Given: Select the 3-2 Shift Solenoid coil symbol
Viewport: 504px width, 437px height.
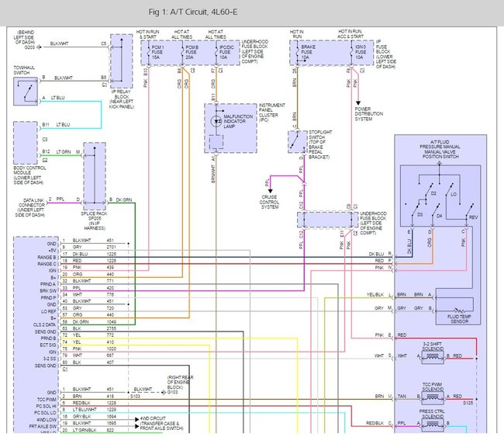Looking at the screenshot, I should click(433, 356).
